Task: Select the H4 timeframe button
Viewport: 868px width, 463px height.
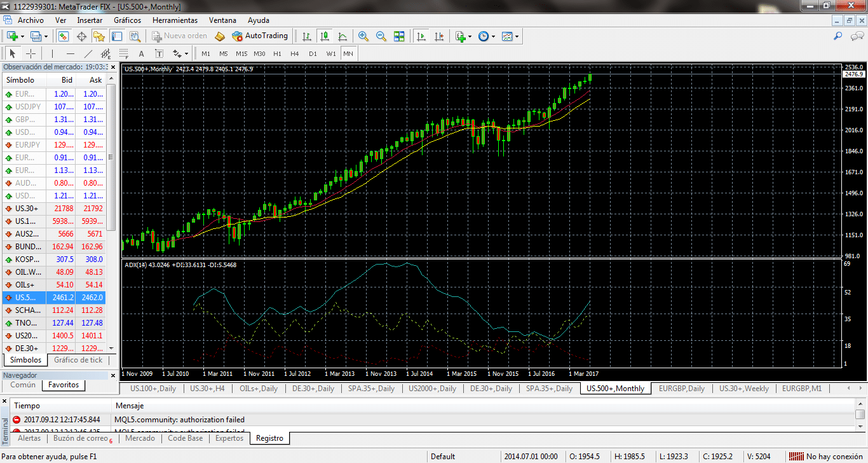Action: coord(295,53)
